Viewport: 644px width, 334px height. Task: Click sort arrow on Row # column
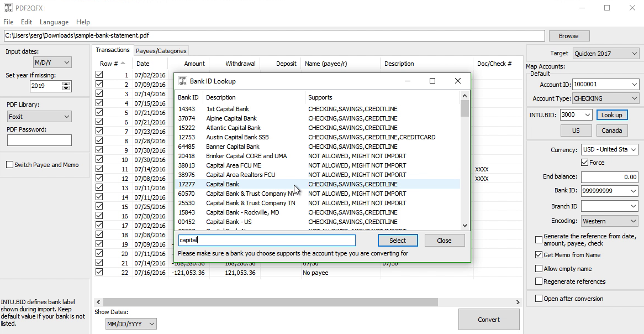pos(123,63)
